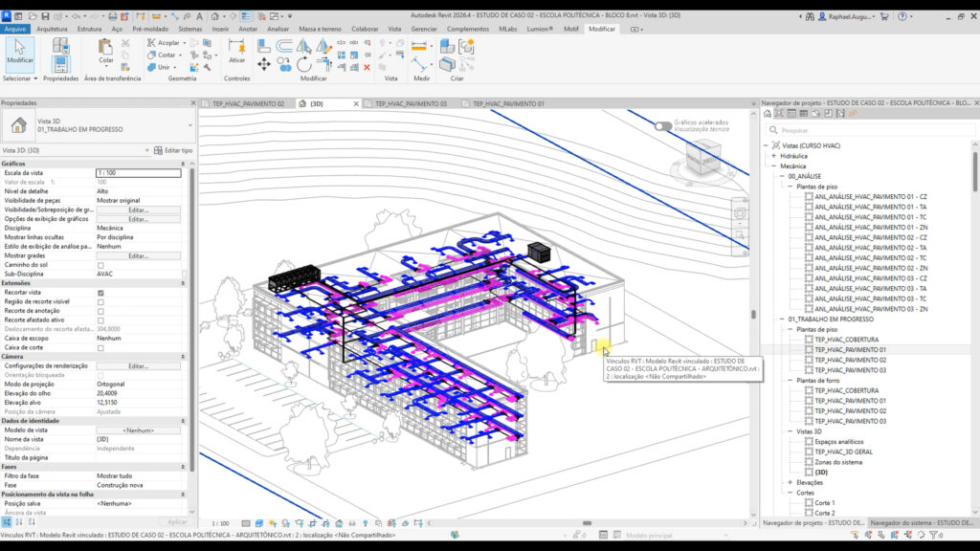Image resolution: width=980 pixels, height=551 pixels.
Task: Click Editar for Configurações de renderização
Action: (138, 366)
